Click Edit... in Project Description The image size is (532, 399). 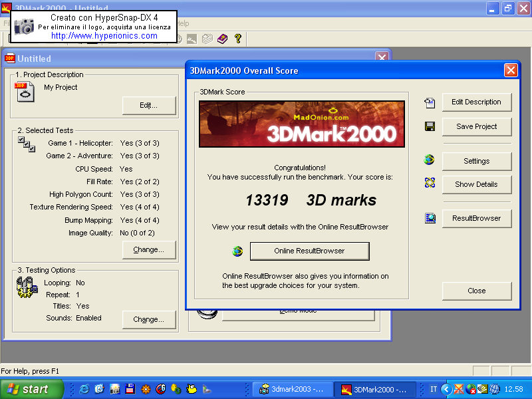pos(148,105)
